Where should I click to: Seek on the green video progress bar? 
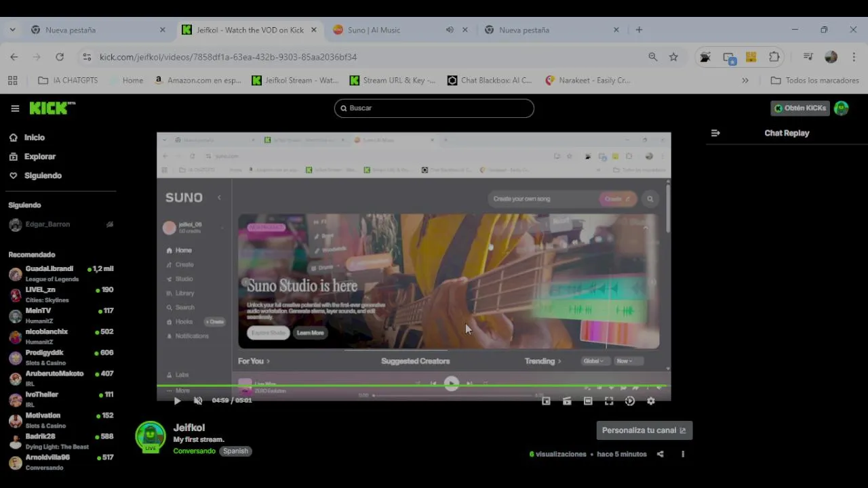point(414,386)
